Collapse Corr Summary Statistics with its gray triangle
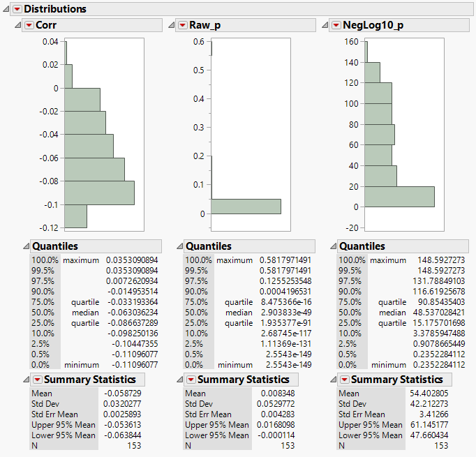Image resolution: width=476 pixels, height=457 pixels. [x=27, y=380]
